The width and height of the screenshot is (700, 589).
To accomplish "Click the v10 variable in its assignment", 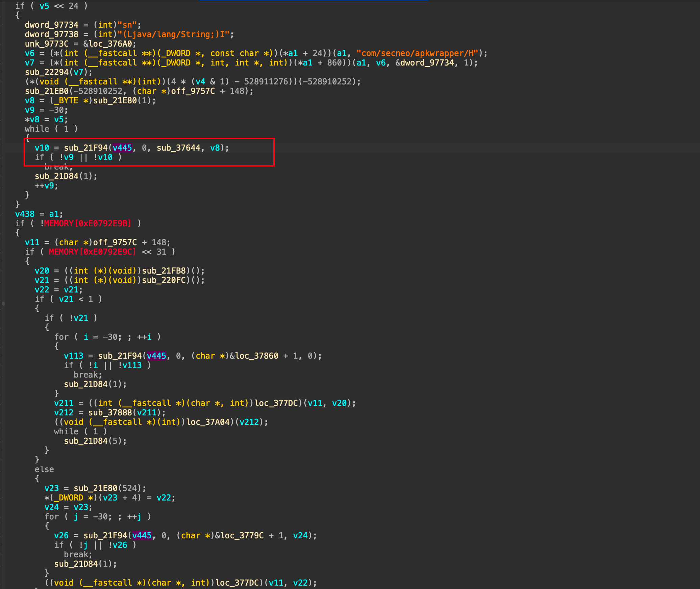I will [42, 148].
